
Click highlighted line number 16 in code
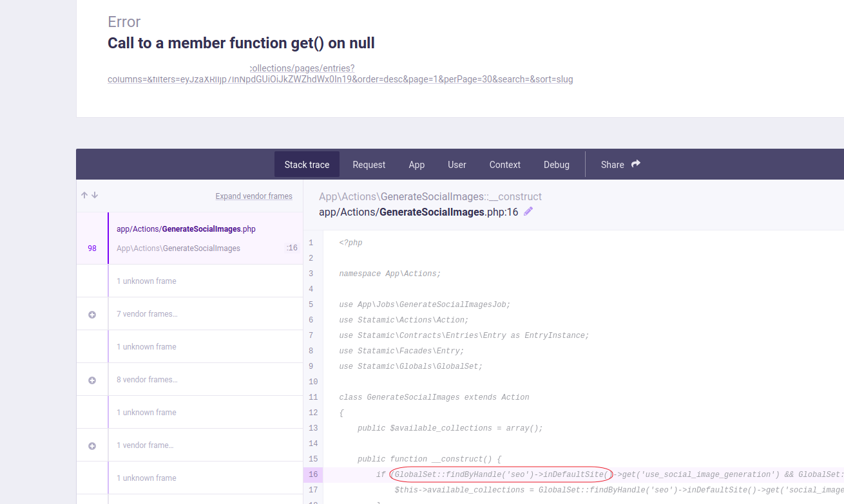tap(313, 474)
